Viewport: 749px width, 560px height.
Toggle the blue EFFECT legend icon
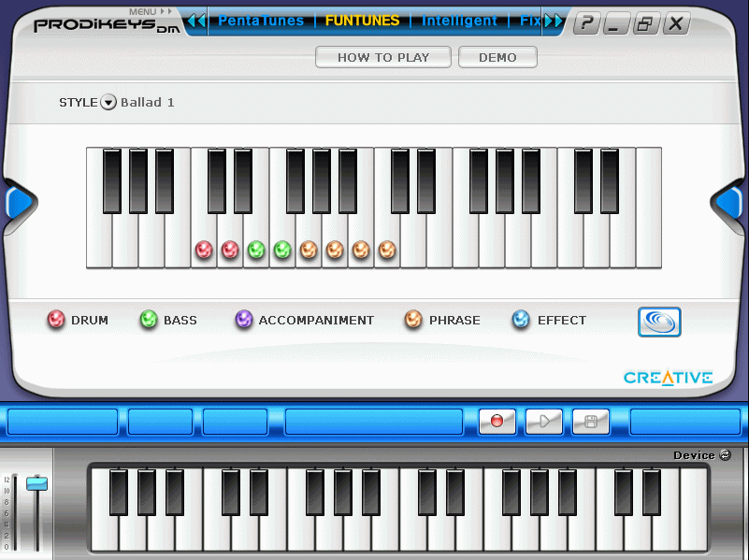point(521,320)
